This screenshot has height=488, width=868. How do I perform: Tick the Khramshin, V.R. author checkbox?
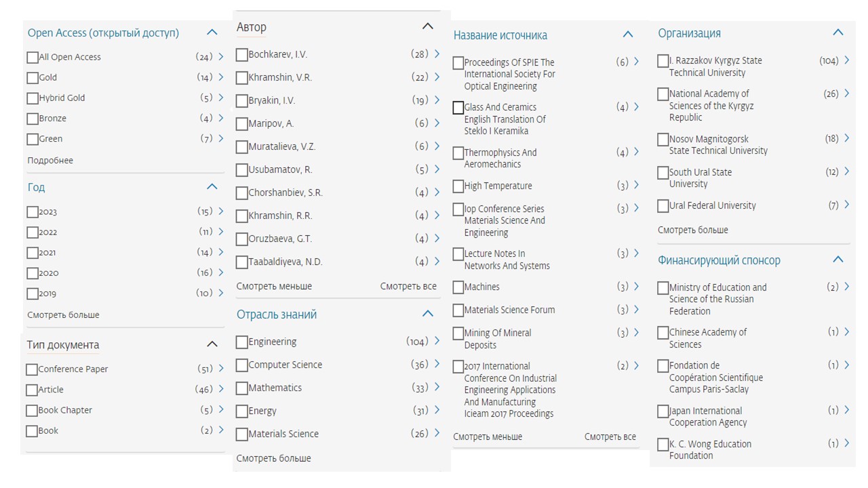242,78
